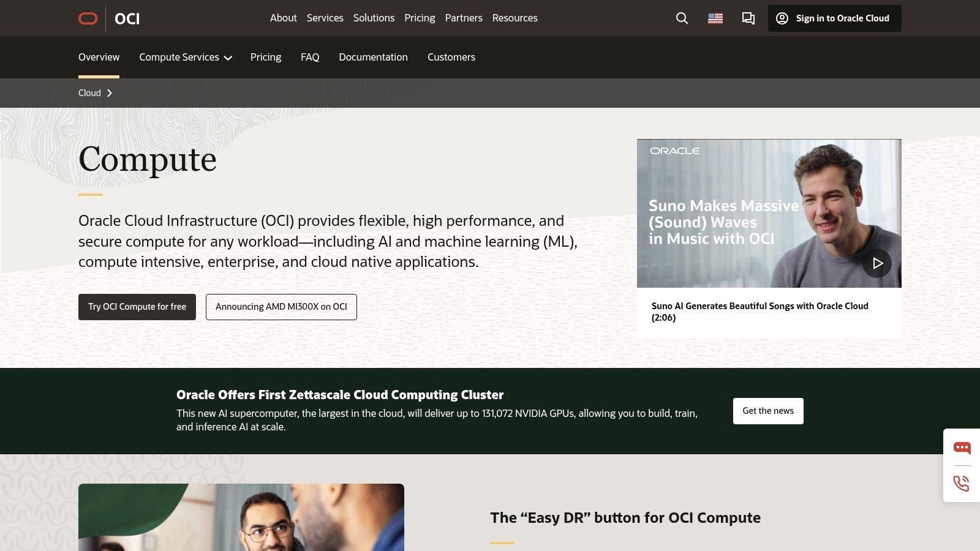Open the Customers tab
Screen dimensions: 980x551
point(451,57)
